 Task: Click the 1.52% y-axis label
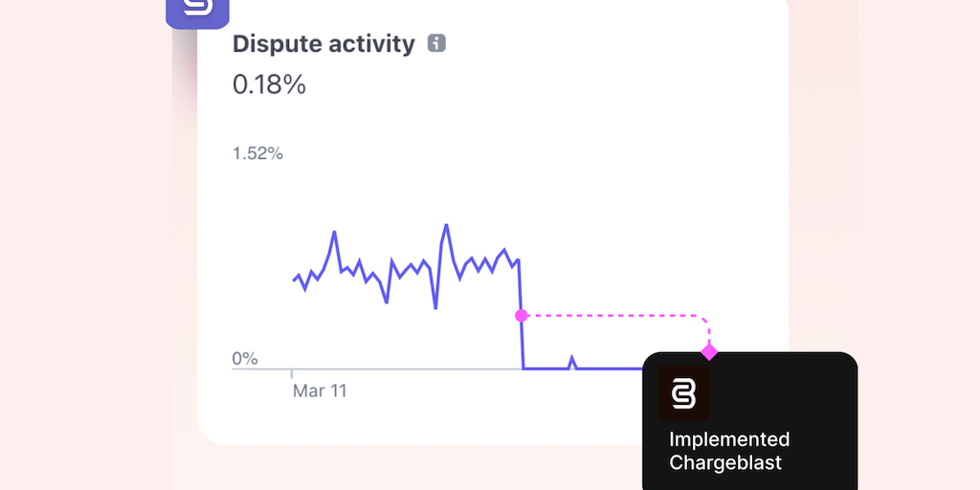click(x=257, y=153)
